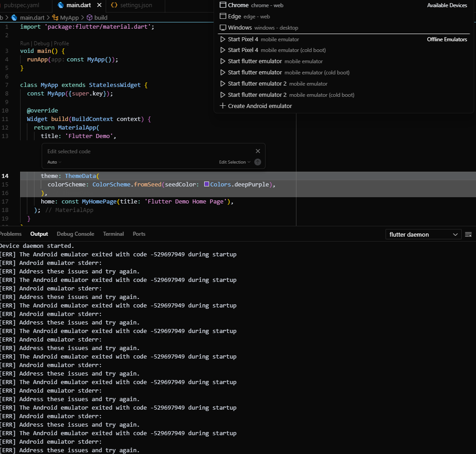The width and height of the screenshot is (476, 454).
Task: Click the play icon beside Start Pixel 4 (cold boot)
Action: 223,50
